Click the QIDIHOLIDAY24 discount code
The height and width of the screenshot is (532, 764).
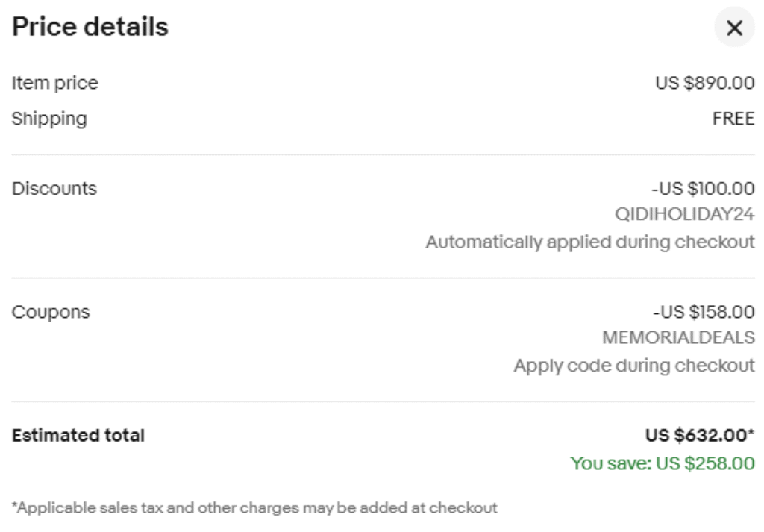tap(685, 214)
